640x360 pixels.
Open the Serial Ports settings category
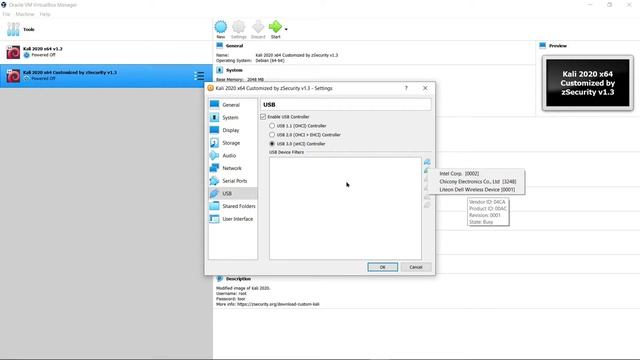[x=233, y=181]
